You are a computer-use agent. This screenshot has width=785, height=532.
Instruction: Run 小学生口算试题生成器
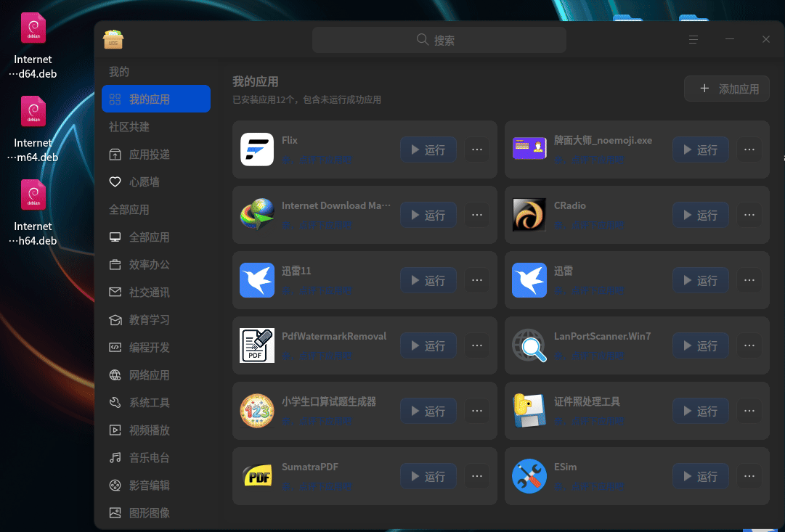tap(428, 411)
